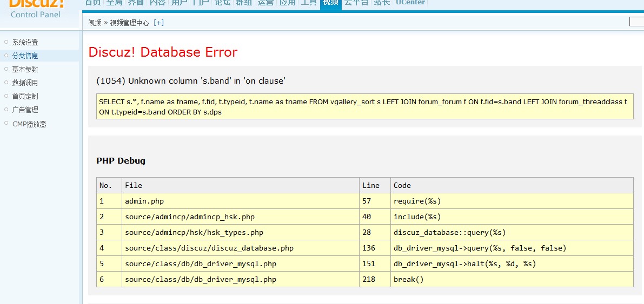Viewport: 644px width, 304px height.
Task: Click db_driver_mysql->query code cell
Action: [512, 248]
